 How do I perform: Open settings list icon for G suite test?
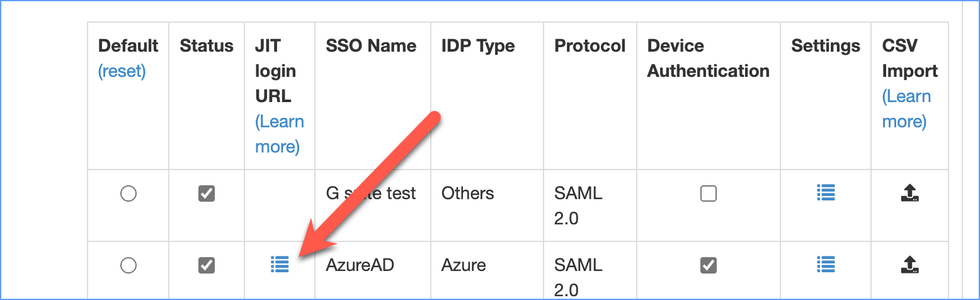click(826, 193)
